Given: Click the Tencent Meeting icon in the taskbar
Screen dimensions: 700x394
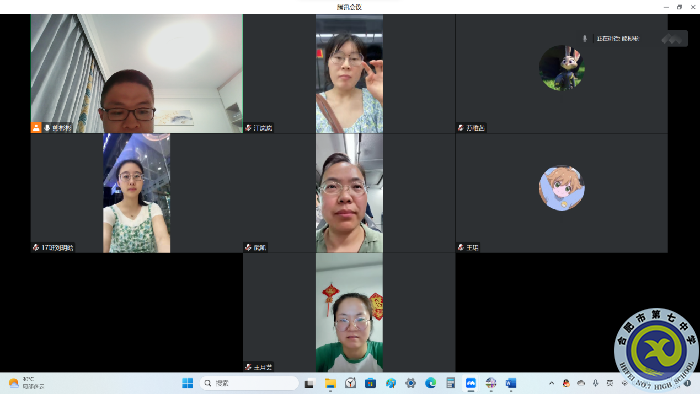Looking at the screenshot, I should pos(471,383).
